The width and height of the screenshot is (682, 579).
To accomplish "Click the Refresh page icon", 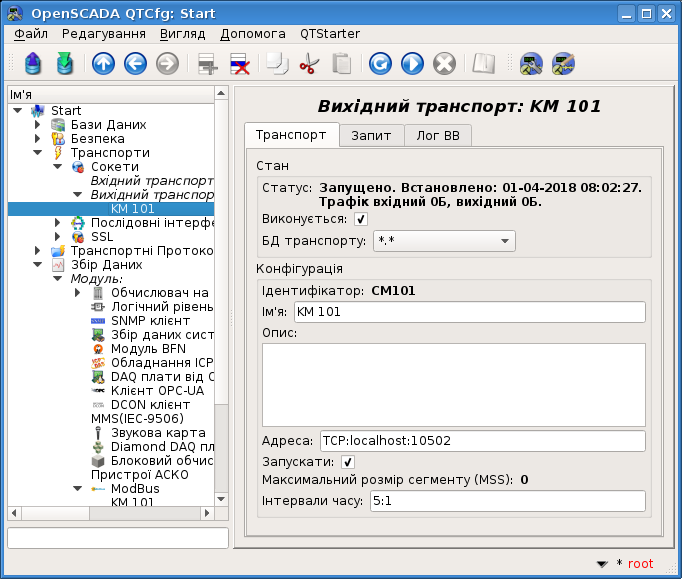I will click(x=380, y=64).
